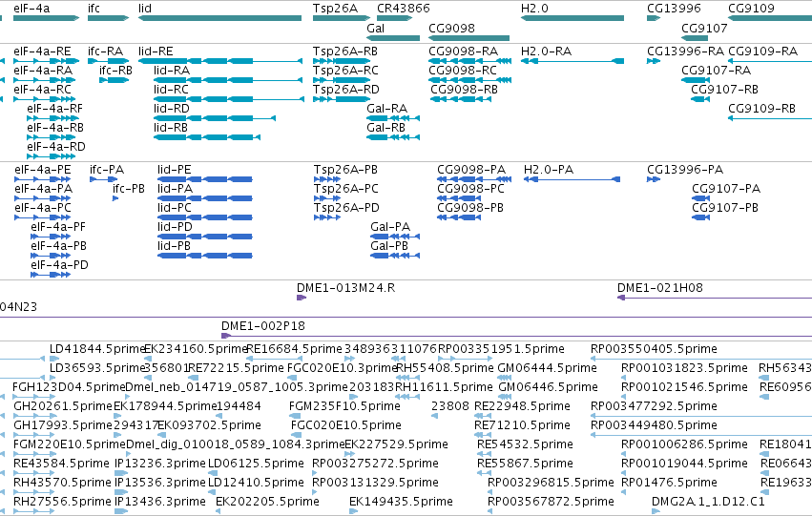Select transcript CG13996-RA
The width and height of the screenshot is (812, 516).
[x=654, y=61]
